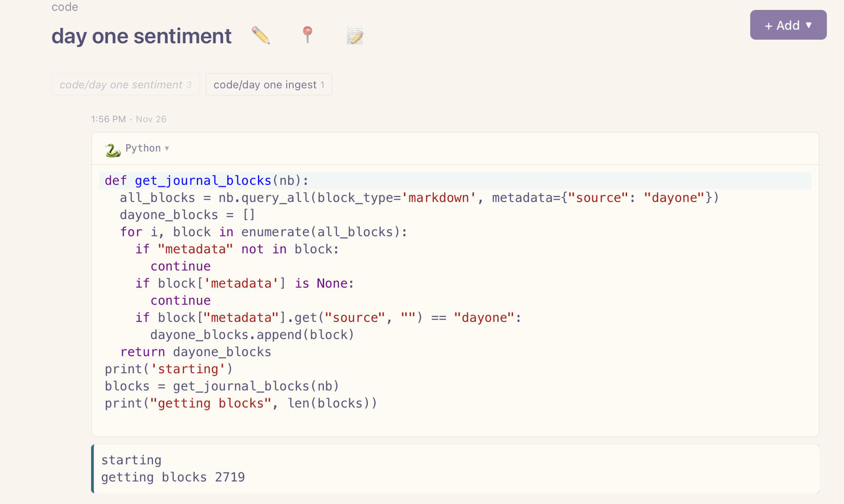Go to the "code" parent breadcrumb
The image size is (844, 504).
pyautogui.click(x=65, y=7)
